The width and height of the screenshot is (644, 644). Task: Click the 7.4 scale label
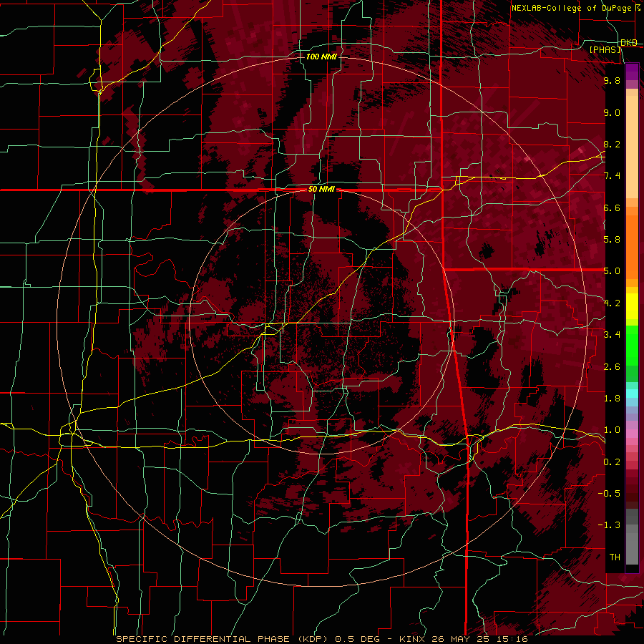612,176
